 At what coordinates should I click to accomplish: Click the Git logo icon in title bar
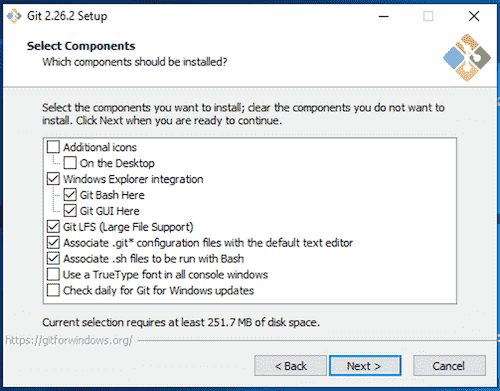14,16
